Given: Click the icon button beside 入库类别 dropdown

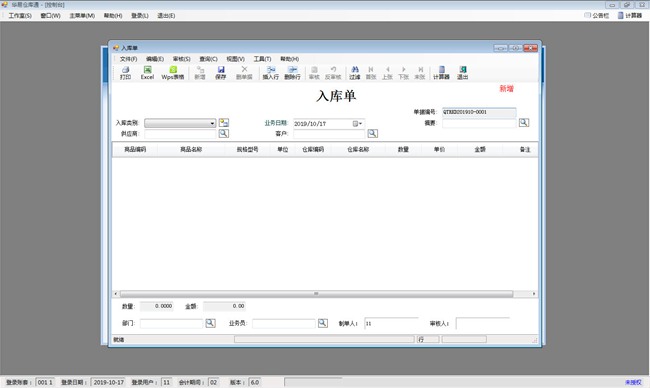Looking at the screenshot, I should click(224, 123).
